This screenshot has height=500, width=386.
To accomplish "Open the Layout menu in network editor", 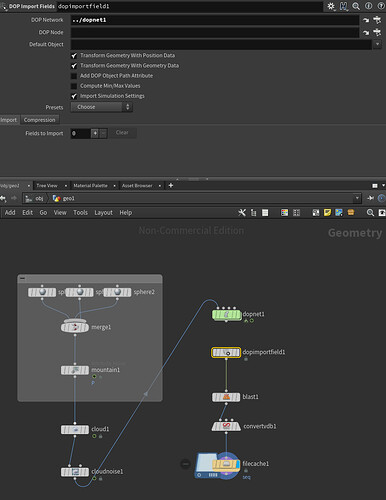I will click(103, 213).
